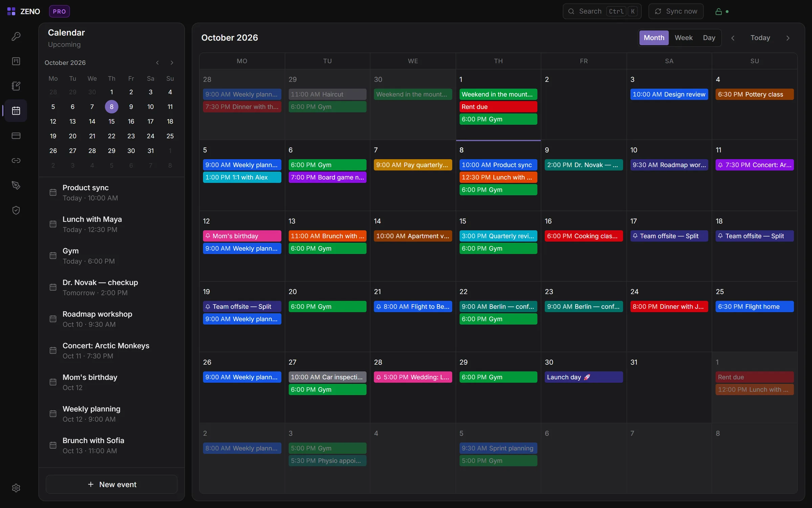The width and height of the screenshot is (812, 508).
Task: Open the bookmark board icon in sidebar
Action: pyautogui.click(x=16, y=61)
